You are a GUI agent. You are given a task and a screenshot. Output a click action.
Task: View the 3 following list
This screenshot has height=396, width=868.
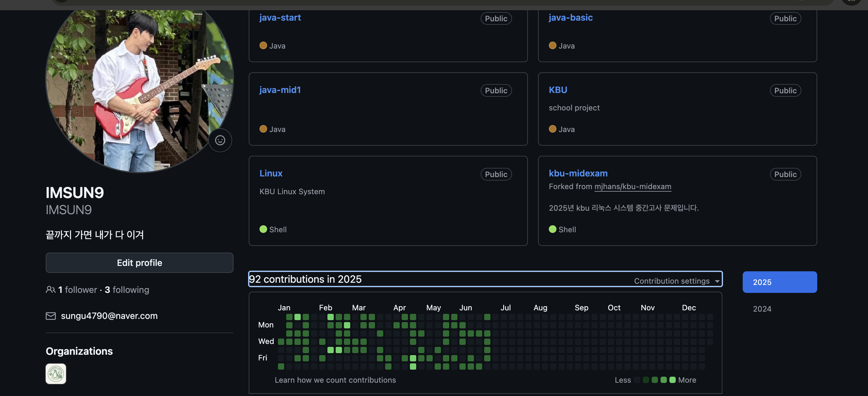[x=127, y=289]
